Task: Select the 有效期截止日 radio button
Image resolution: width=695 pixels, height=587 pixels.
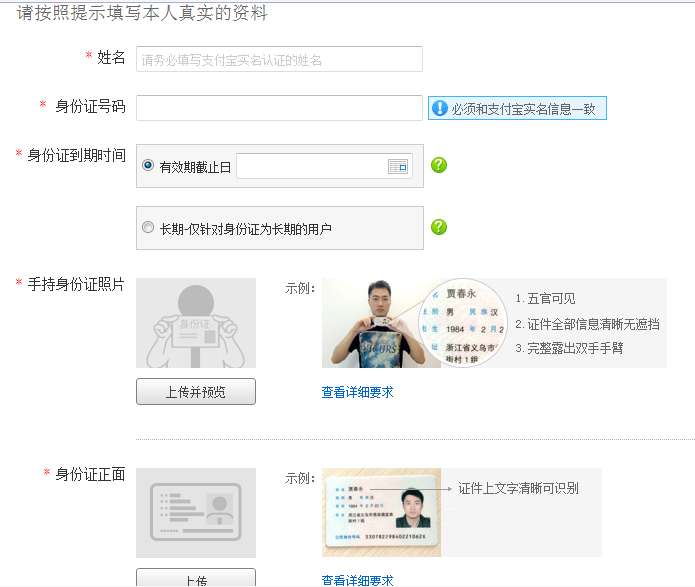Action: pos(149,166)
